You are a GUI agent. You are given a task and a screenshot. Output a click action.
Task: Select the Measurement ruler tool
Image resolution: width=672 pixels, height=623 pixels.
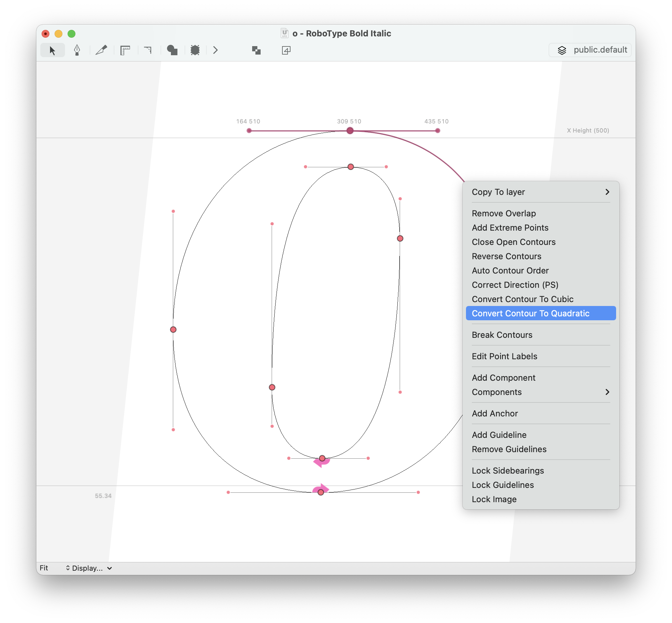pyautogui.click(x=125, y=50)
